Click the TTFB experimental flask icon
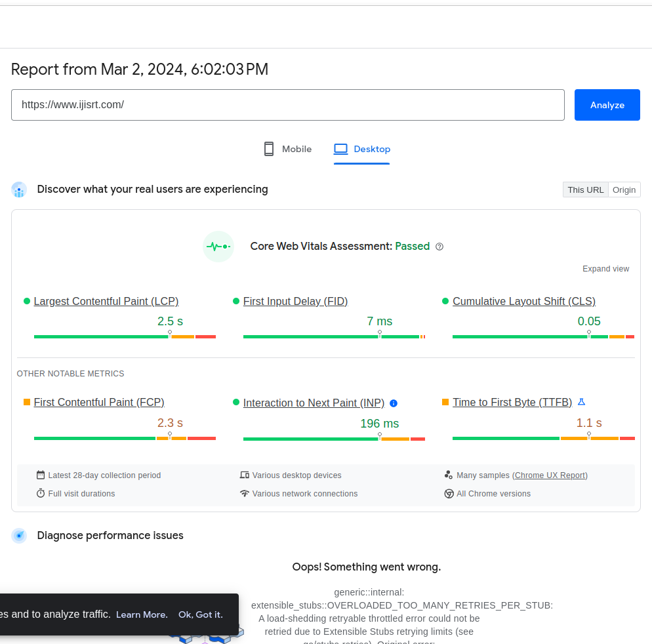 pyautogui.click(x=581, y=402)
